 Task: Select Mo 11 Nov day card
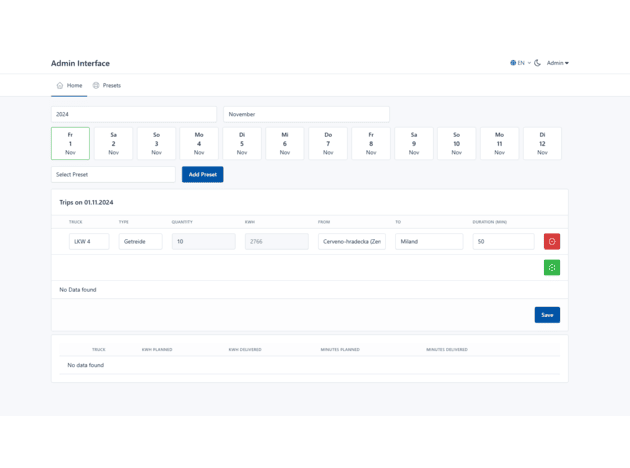[499, 143]
